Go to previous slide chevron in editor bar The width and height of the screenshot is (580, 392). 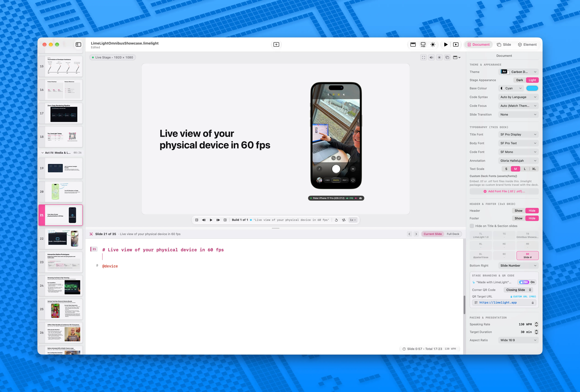(409, 234)
